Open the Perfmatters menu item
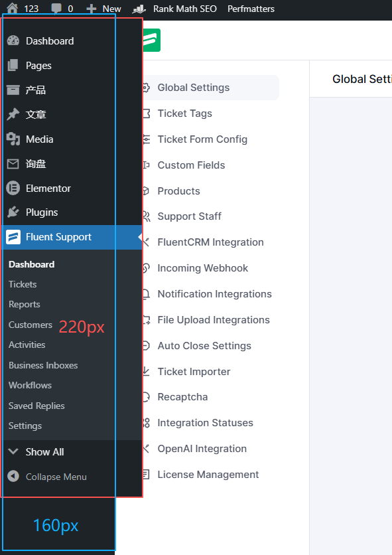This screenshot has width=392, height=555. pos(251,9)
